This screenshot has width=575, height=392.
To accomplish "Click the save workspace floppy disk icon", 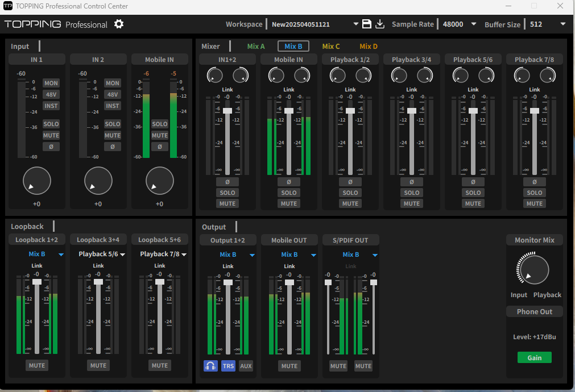I will pyautogui.click(x=367, y=24).
